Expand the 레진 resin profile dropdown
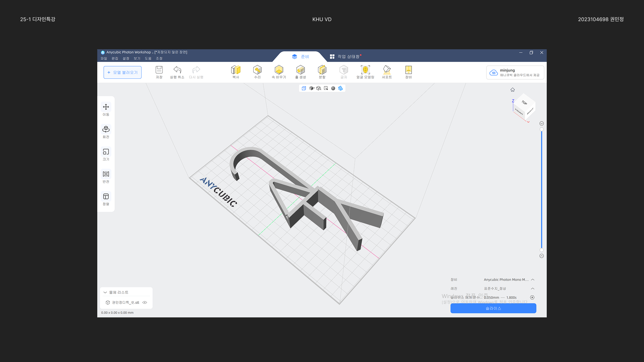 pos(533,289)
